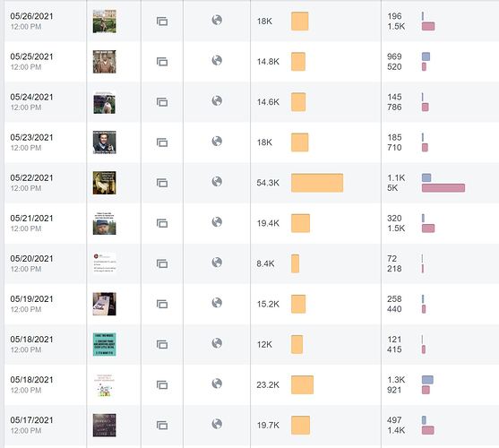Click the 23.2K reach value

pos(268,385)
